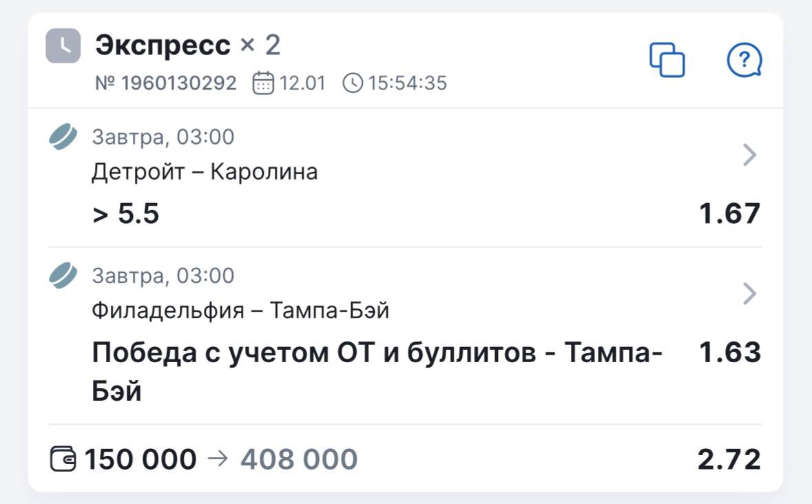This screenshot has height=504, width=812.
Task: Click the > 5.5 total selection
Action: pos(125,213)
